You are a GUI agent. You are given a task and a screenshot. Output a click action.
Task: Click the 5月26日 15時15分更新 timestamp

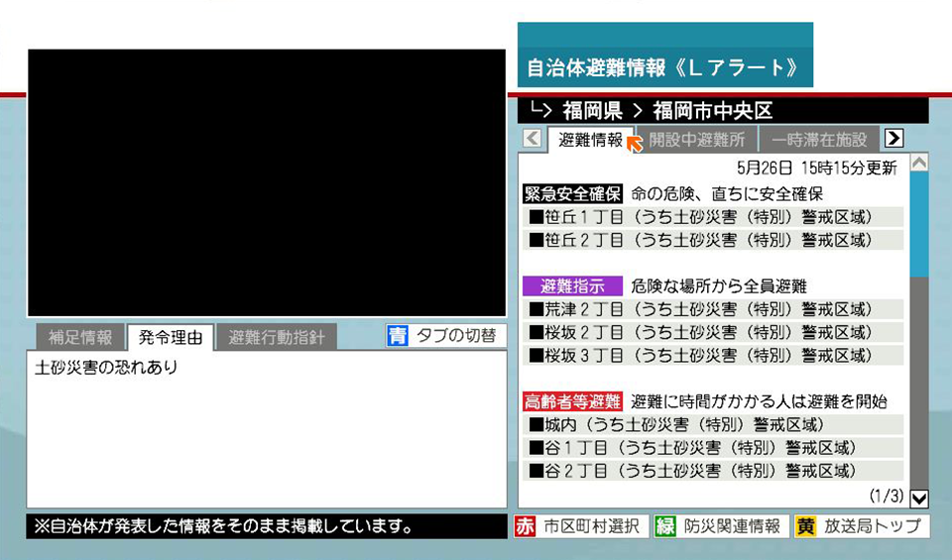coord(816,168)
